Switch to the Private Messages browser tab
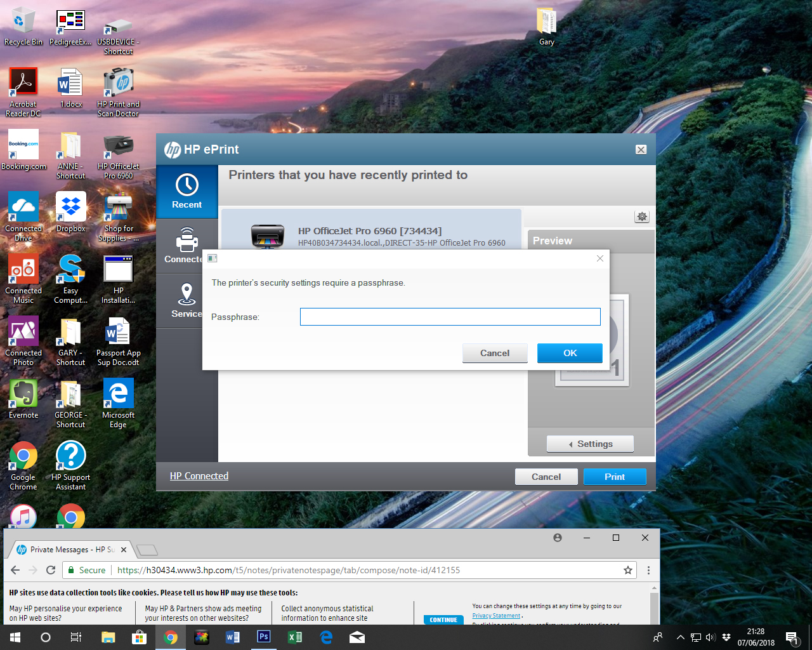This screenshot has height=650, width=812. pyautogui.click(x=70, y=550)
